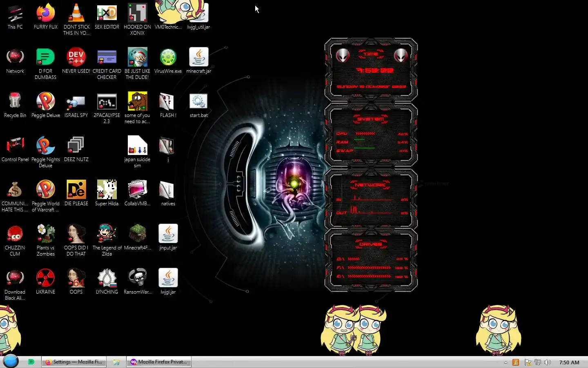Open the volume speaker tray icon
Image resolution: width=588 pixels, height=368 pixels.
(x=548, y=362)
